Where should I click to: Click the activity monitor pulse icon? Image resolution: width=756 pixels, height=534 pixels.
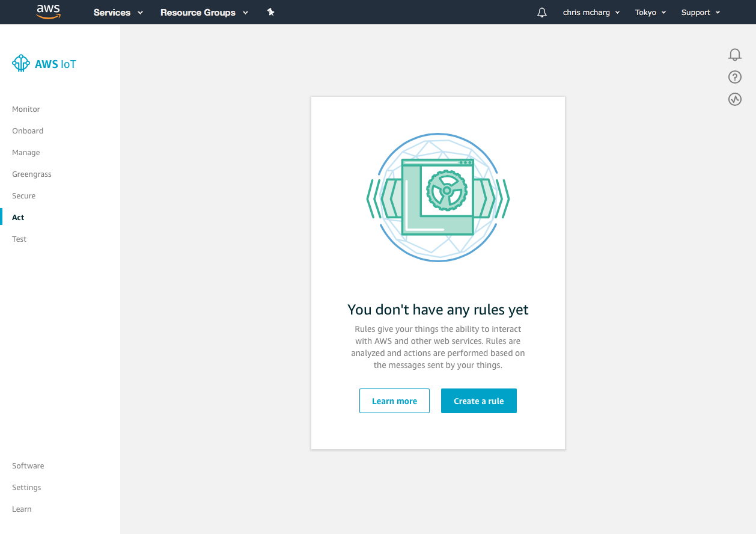pyautogui.click(x=734, y=99)
